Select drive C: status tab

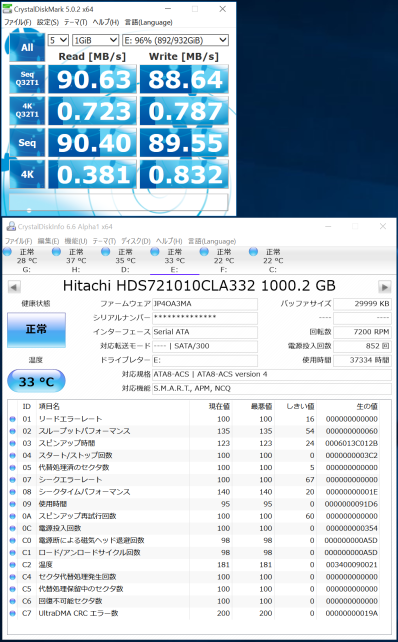pos(273,261)
